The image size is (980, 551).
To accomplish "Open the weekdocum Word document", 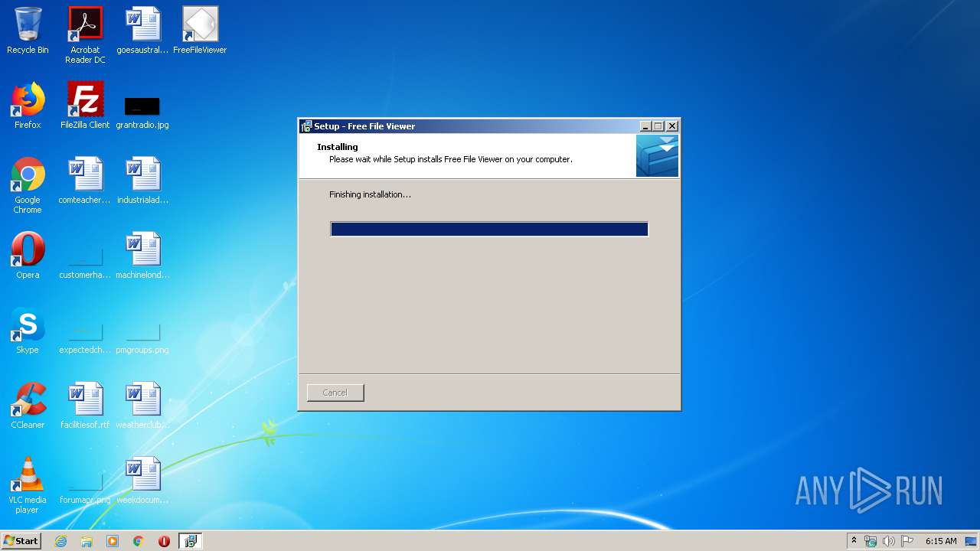I will pos(142,481).
